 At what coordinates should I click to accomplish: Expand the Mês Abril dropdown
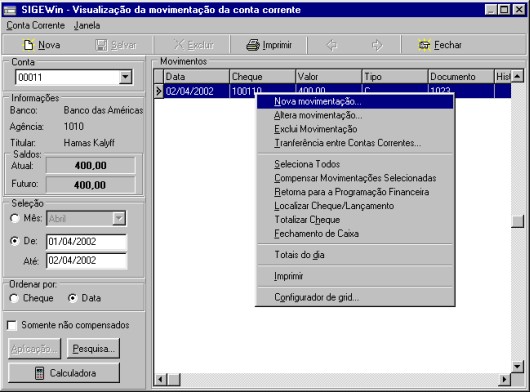[119, 218]
